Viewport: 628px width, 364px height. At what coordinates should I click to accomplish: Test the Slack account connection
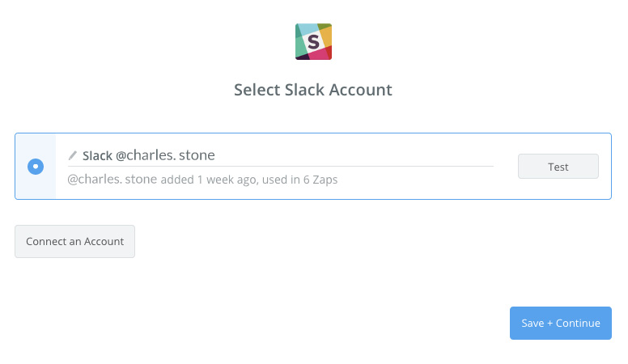coord(558,167)
